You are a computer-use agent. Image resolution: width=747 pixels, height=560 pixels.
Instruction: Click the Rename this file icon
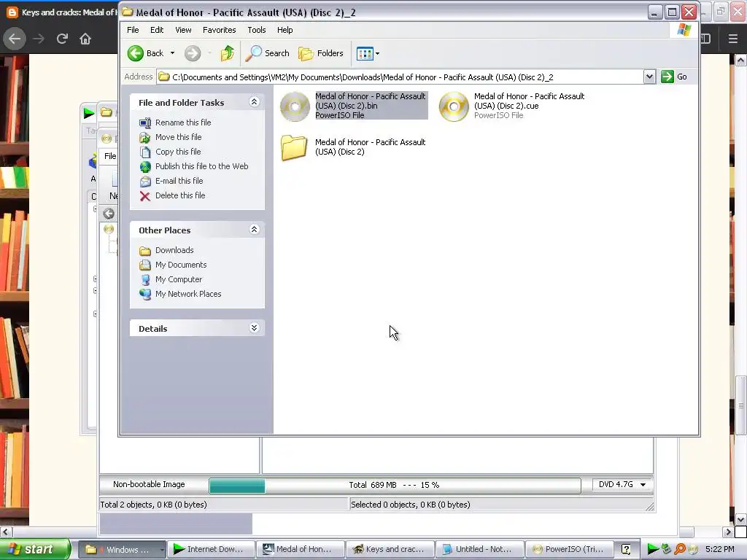click(x=145, y=122)
